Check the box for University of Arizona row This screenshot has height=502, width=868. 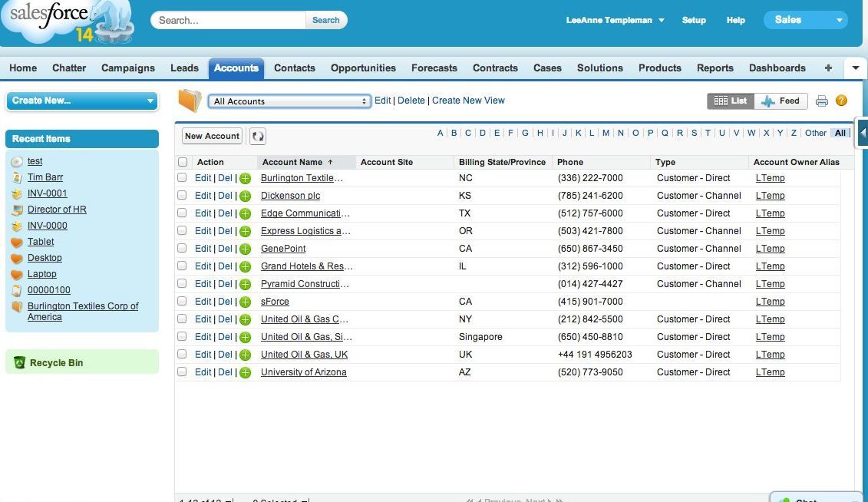click(182, 372)
